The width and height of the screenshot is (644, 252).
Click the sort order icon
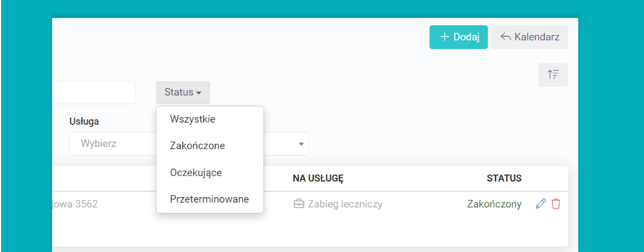click(553, 75)
